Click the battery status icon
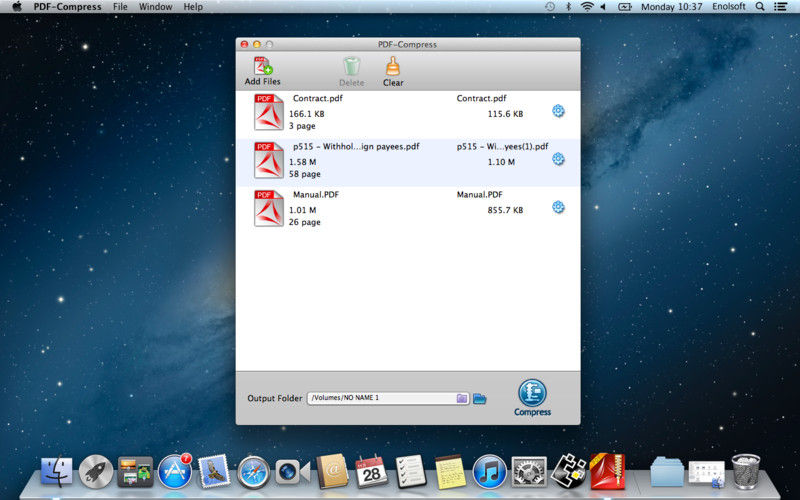The height and width of the screenshot is (500, 800). point(624,7)
